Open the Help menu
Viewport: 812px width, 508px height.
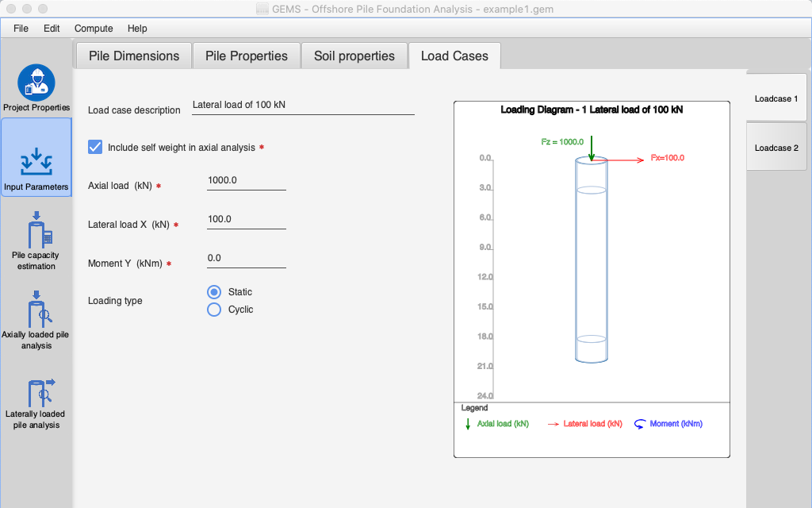coord(137,29)
